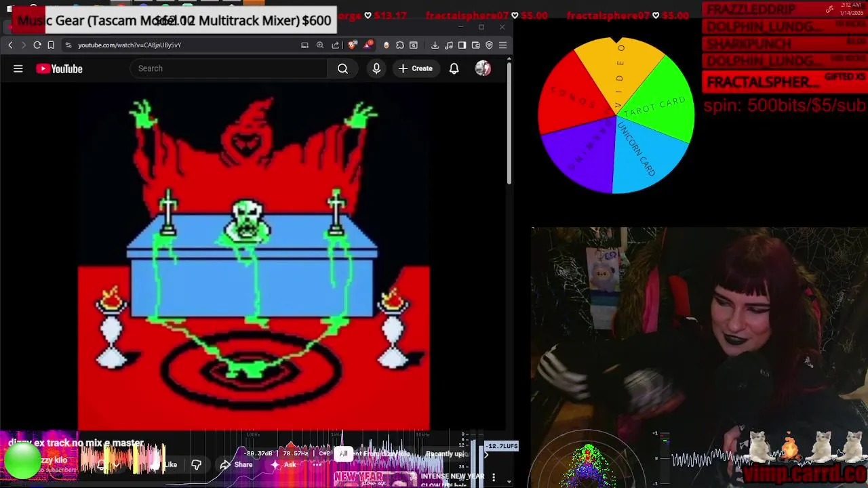Click the 'spin: 500bits/$5/sub' text

point(785,106)
